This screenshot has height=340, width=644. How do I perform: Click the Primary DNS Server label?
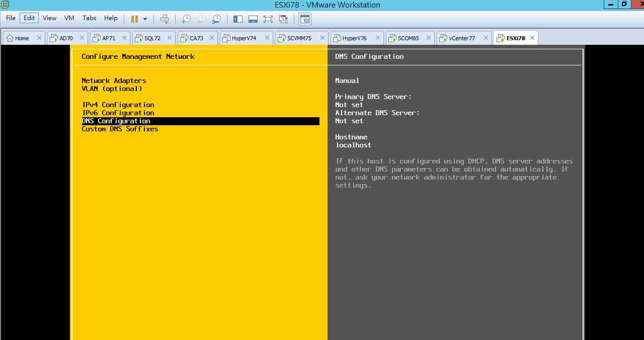(373, 97)
